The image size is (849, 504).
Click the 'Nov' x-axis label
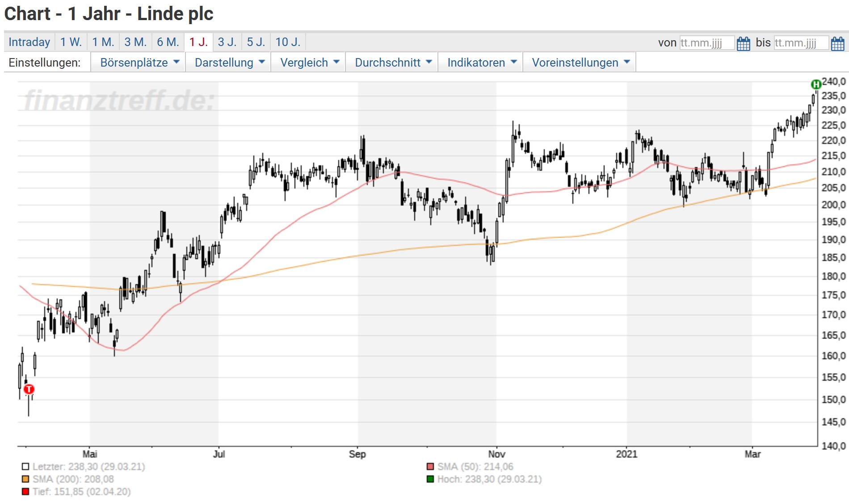tap(496, 454)
